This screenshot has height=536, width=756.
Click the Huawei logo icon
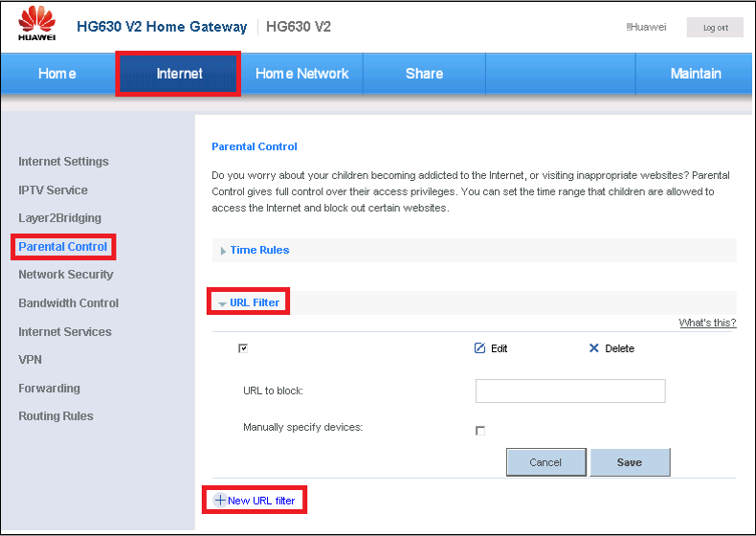37,23
